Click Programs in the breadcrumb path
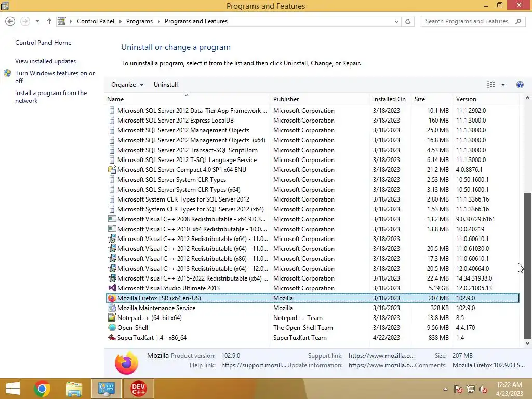 (x=139, y=21)
